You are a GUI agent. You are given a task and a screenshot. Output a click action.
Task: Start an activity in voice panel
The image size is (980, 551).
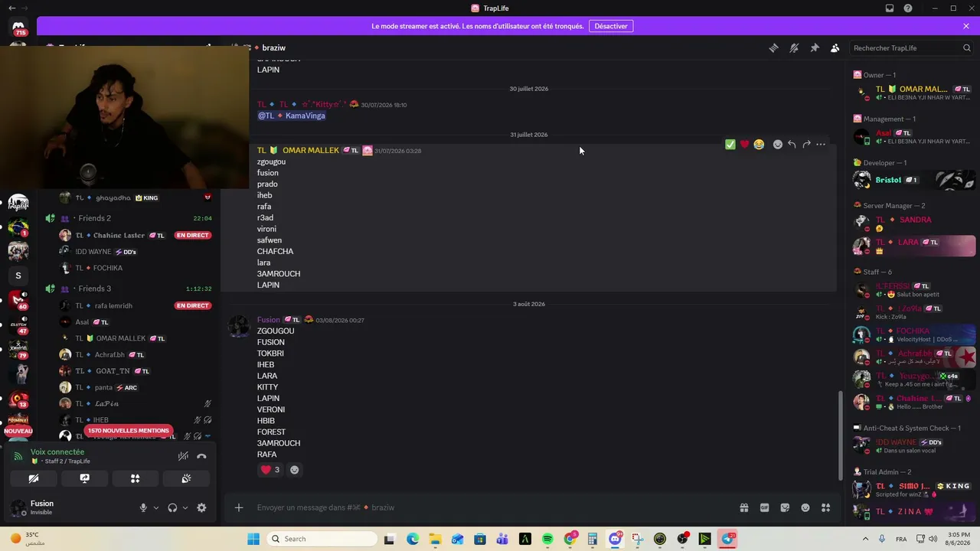[135, 478]
